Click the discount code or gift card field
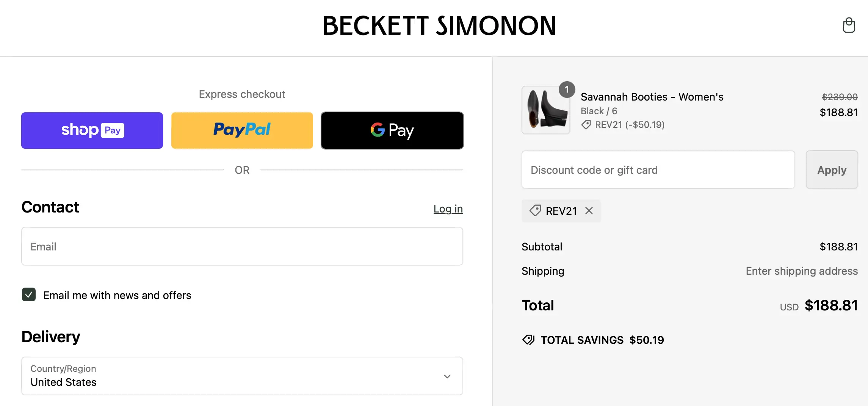The width and height of the screenshot is (868, 406). [x=658, y=170]
